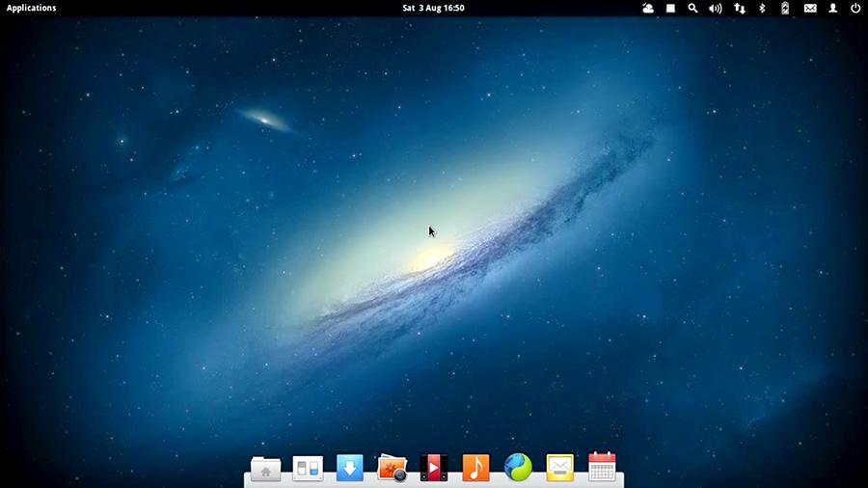868x488 pixels.
Task: Launch the orange Music player app
Action: click(475, 468)
